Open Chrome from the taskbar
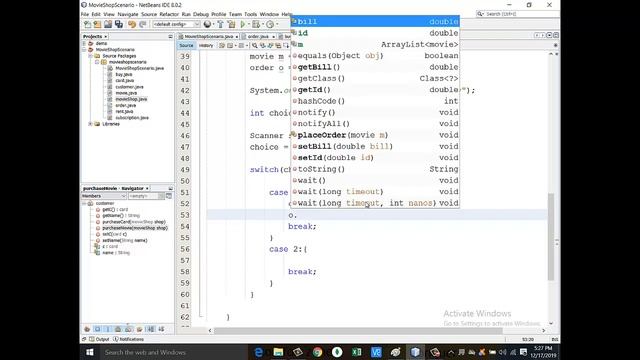The image size is (640, 360). (x=317, y=352)
